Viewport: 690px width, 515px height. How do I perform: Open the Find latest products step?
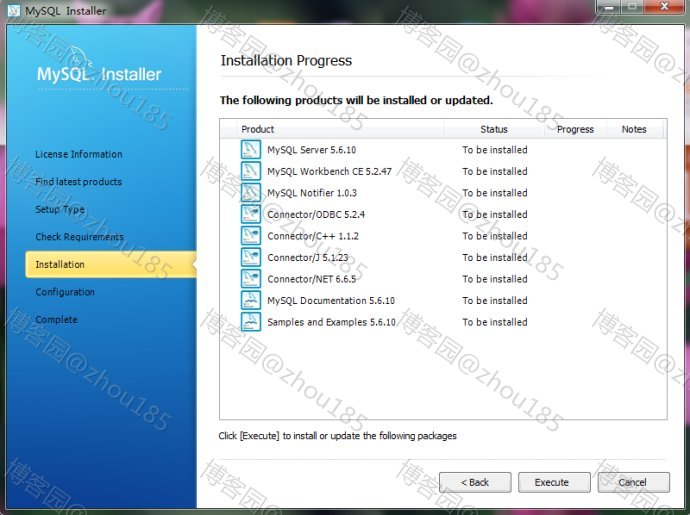point(78,182)
